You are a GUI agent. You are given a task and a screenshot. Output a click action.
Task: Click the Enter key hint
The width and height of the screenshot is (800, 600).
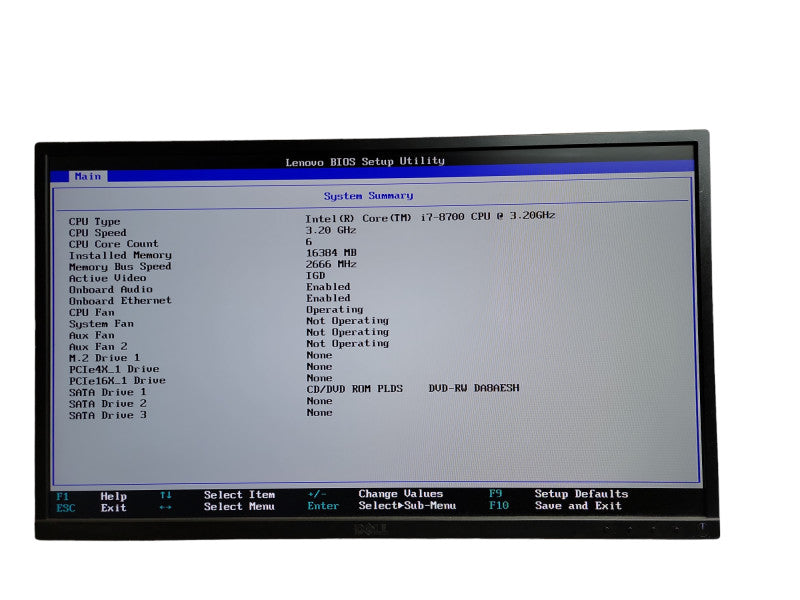[x=323, y=506]
